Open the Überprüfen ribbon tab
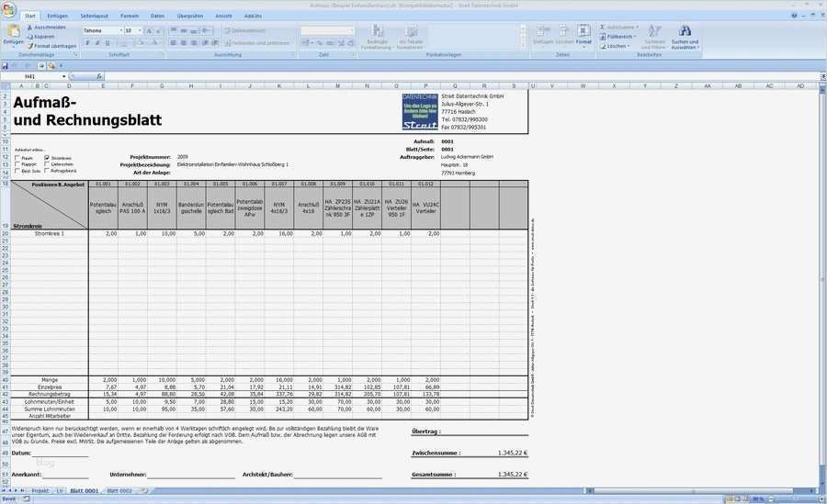Image resolution: width=827 pixels, height=504 pixels. [190, 17]
